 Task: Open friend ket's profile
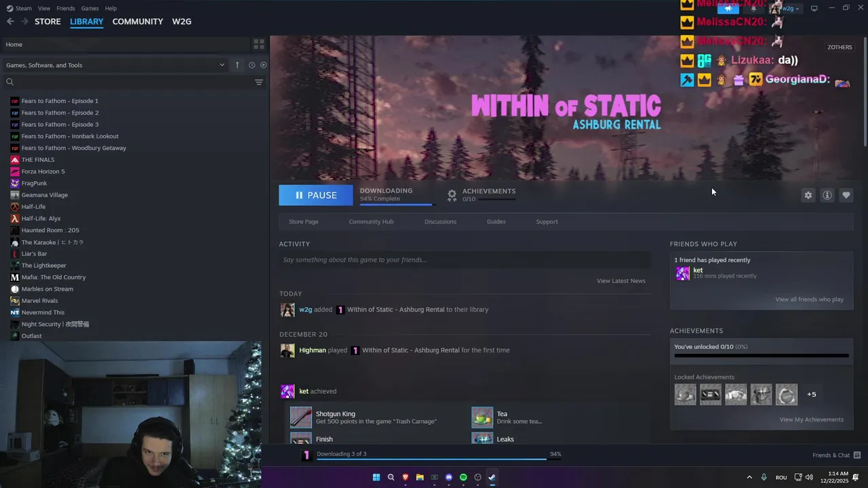pos(698,270)
